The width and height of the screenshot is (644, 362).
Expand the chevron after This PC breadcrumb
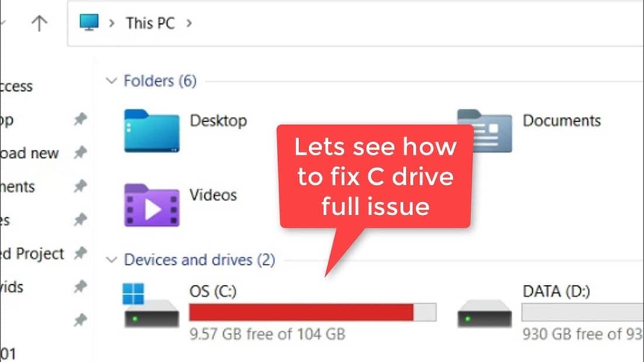click(x=189, y=23)
